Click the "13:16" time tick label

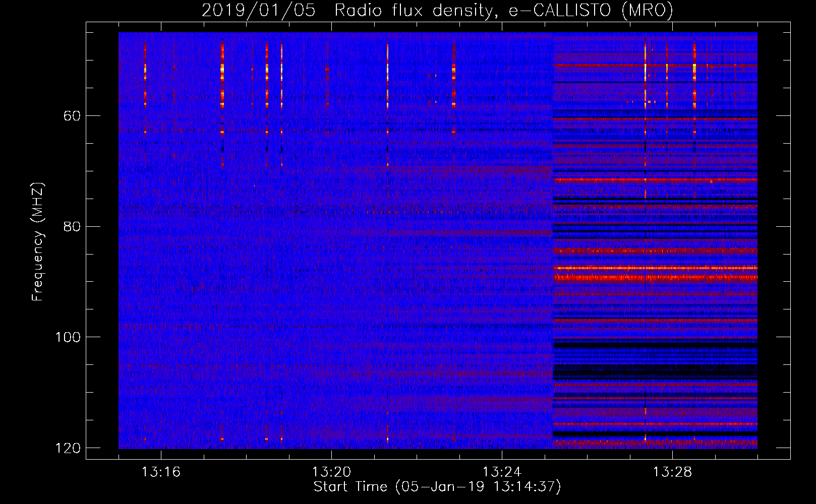tap(161, 472)
